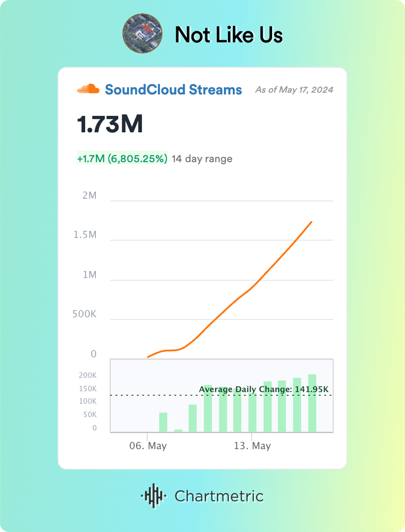The image size is (405, 532).
Task: Click the "14 day range" label
Action: tap(202, 159)
